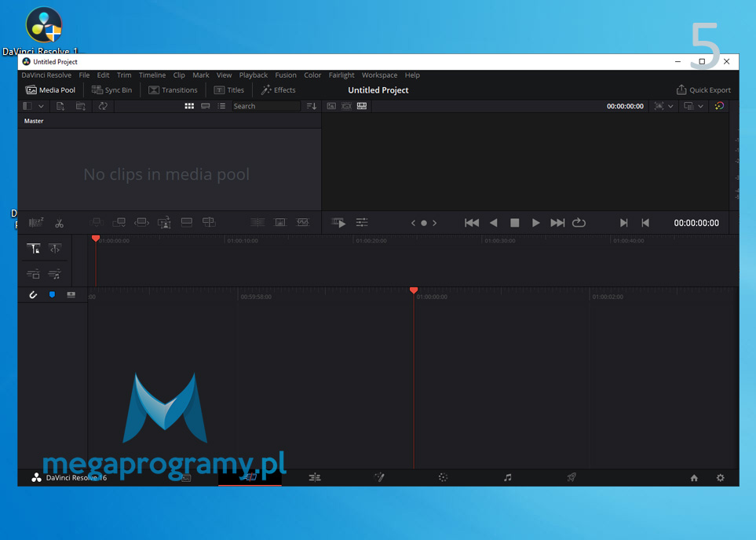This screenshot has width=756, height=540.
Task: Select the Split Clips scissors tool
Action: [x=60, y=223]
